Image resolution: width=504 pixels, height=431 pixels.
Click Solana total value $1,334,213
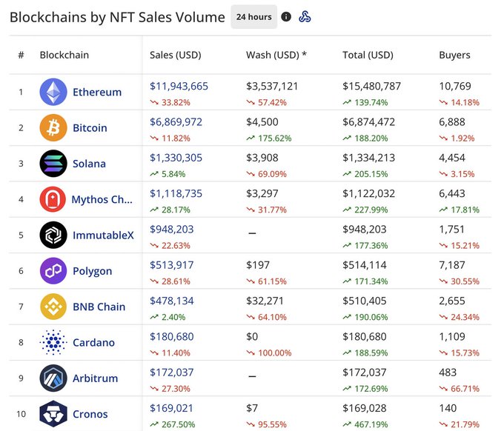369,158
